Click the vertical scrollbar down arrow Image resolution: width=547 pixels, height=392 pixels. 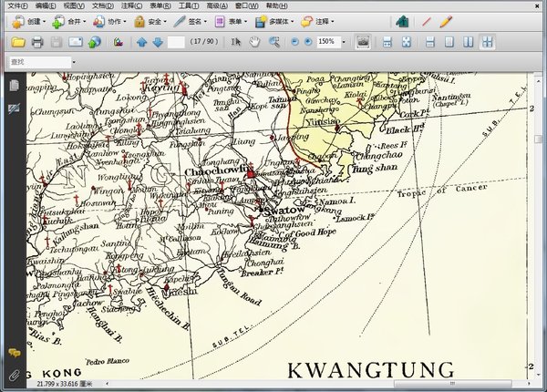tap(538, 375)
